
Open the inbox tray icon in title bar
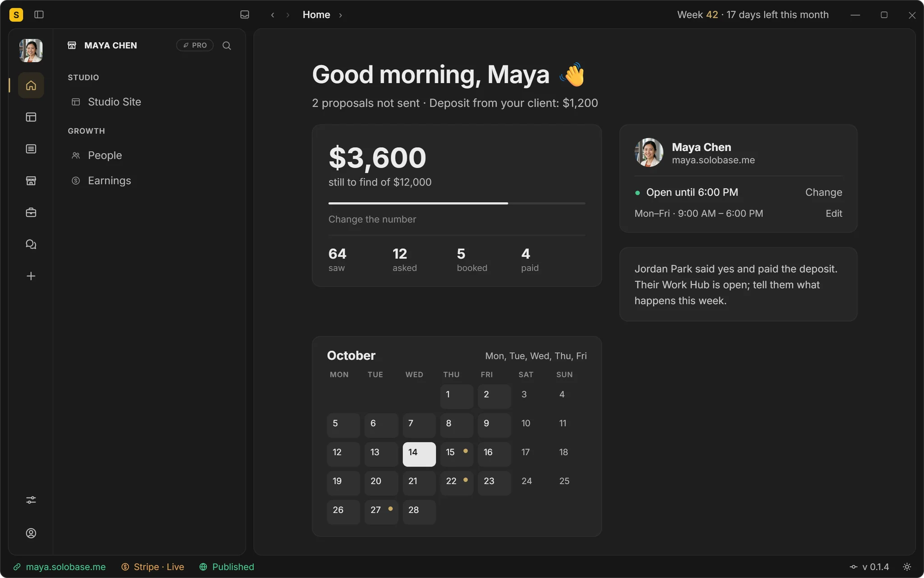245,14
